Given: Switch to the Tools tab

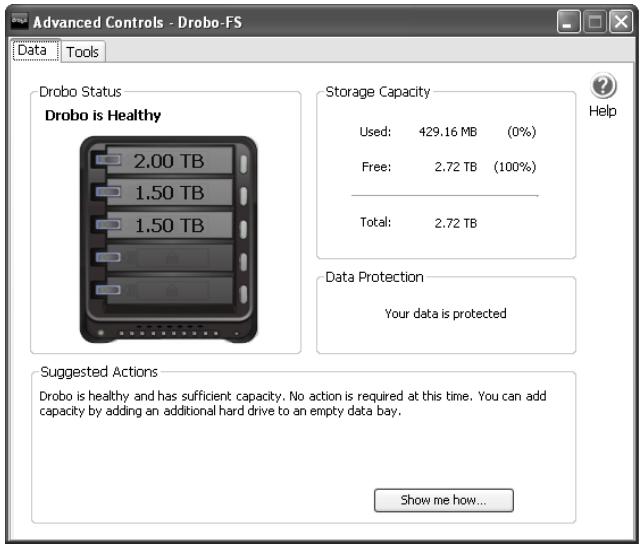Looking at the screenshot, I should pyautogui.click(x=83, y=52).
